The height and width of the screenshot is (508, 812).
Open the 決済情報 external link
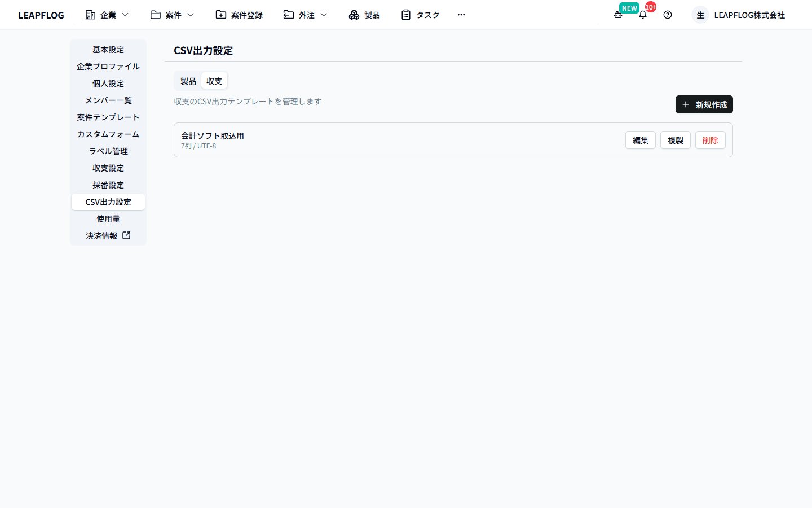(x=108, y=236)
